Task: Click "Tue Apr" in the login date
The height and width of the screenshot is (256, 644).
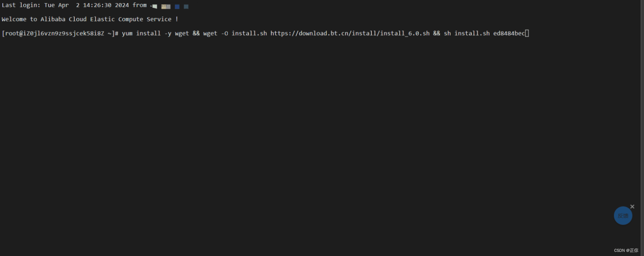Action: click(56, 5)
